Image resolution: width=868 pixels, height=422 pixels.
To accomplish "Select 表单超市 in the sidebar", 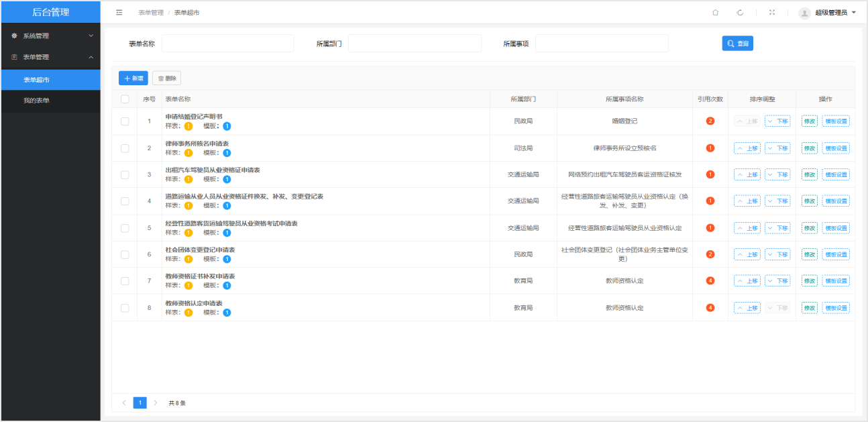I will (x=36, y=80).
